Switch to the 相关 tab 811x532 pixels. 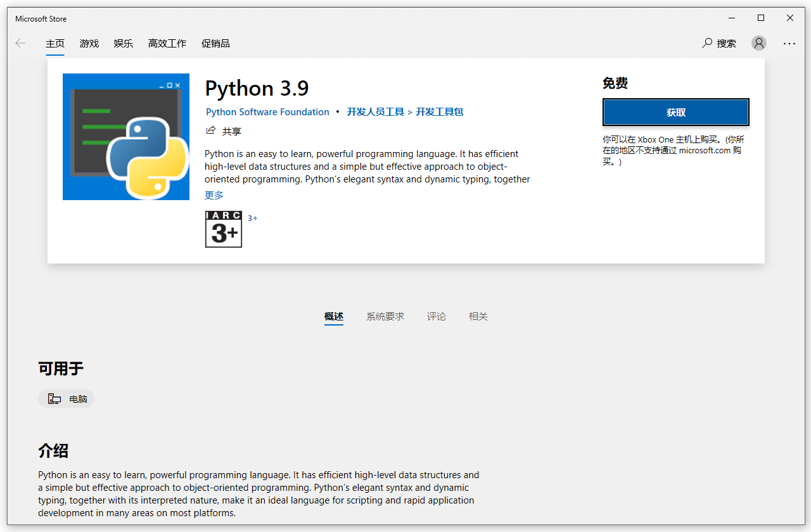(x=478, y=316)
